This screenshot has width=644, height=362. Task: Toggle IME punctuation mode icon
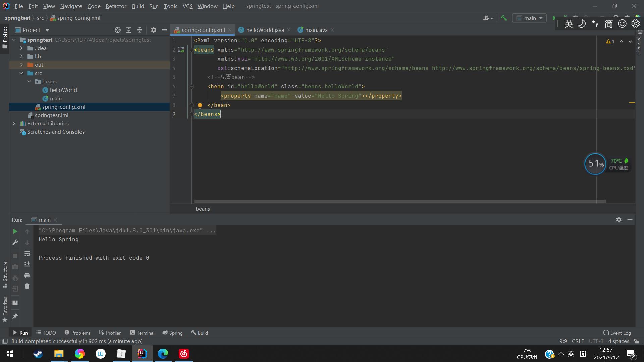point(595,24)
